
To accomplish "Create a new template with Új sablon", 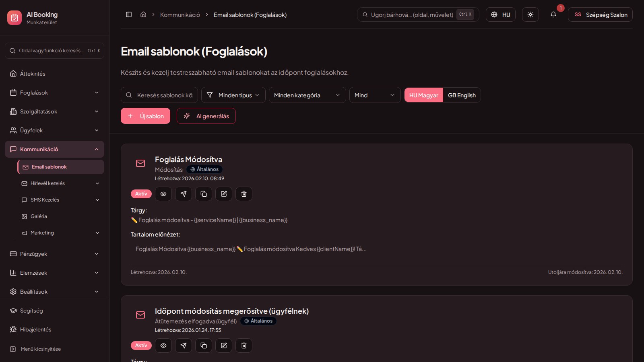I will (145, 116).
